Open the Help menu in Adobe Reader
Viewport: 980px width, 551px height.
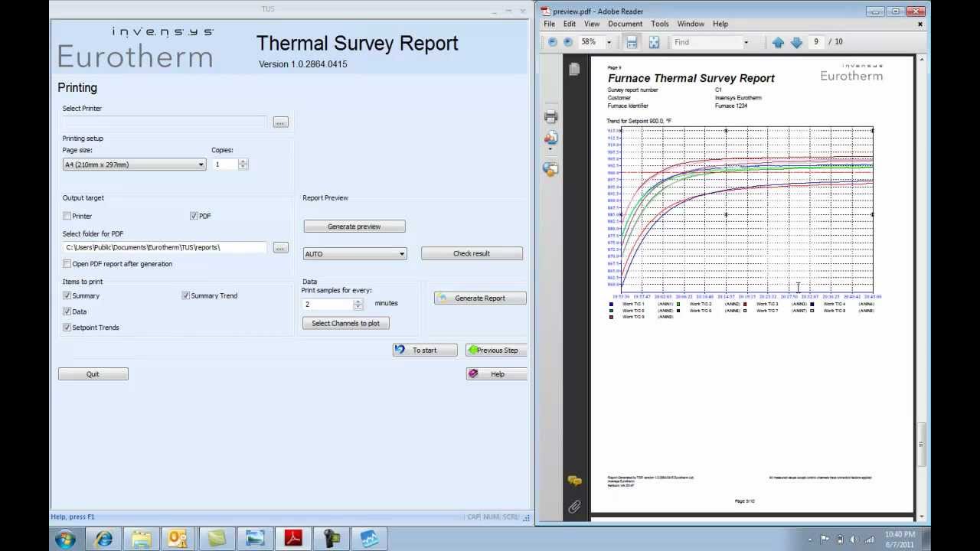[720, 24]
